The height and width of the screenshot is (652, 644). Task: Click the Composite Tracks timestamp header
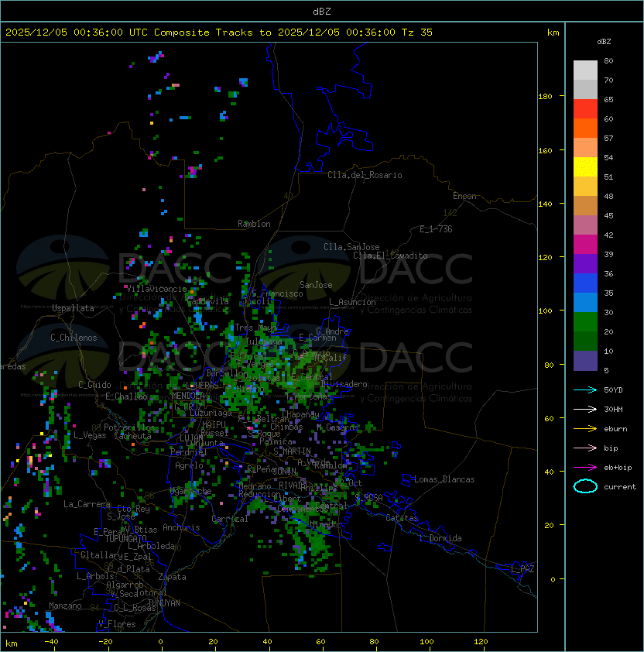tap(219, 33)
